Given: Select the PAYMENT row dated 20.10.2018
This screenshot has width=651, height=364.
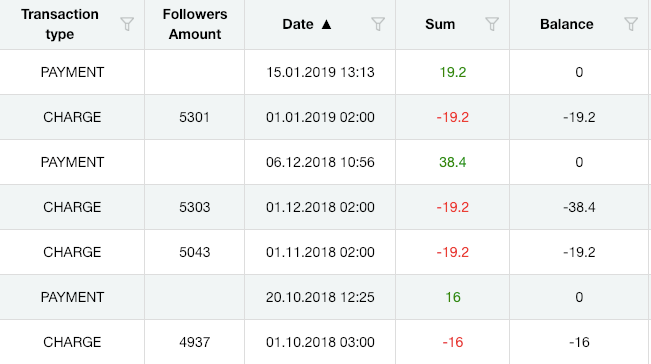Looking at the screenshot, I should [326, 297].
